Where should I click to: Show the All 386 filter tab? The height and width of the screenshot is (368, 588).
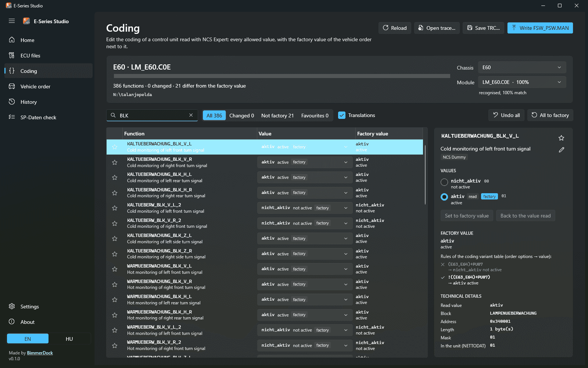[x=214, y=115]
